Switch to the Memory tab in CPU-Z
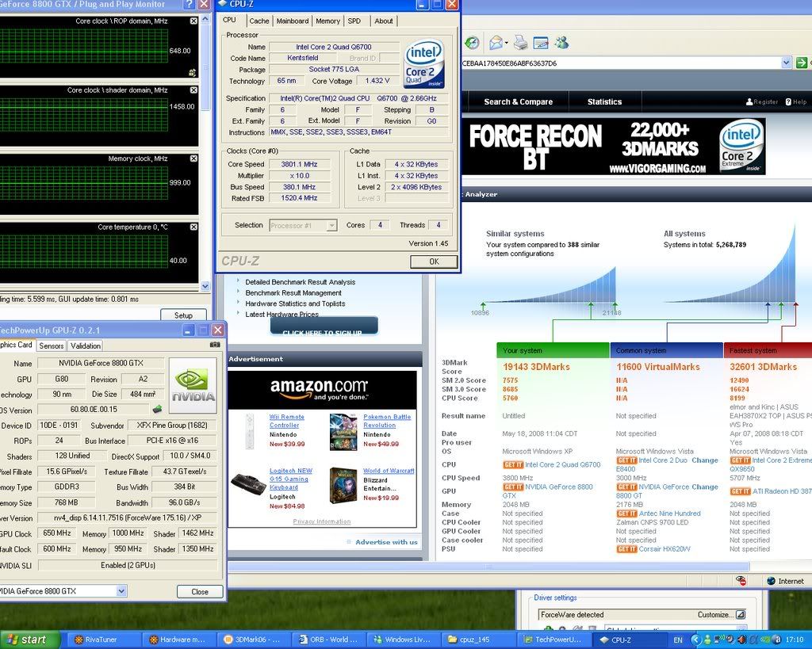This screenshot has height=649, width=812. tap(327, 21)
